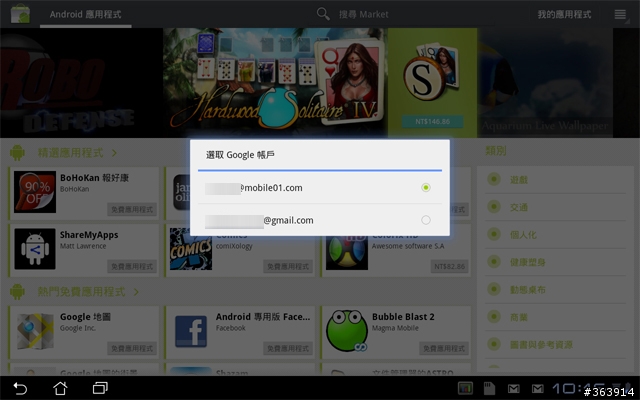
Task: Choose the @gmail.com account row
Action: pyautogui.click(x=320, y=220)
